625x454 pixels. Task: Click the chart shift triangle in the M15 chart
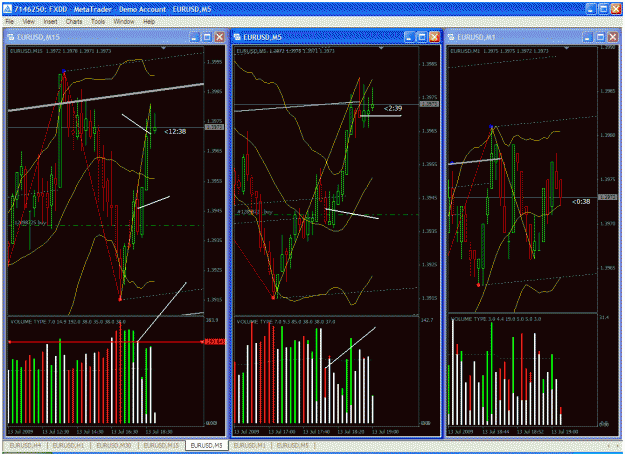[x=163, y=48]
